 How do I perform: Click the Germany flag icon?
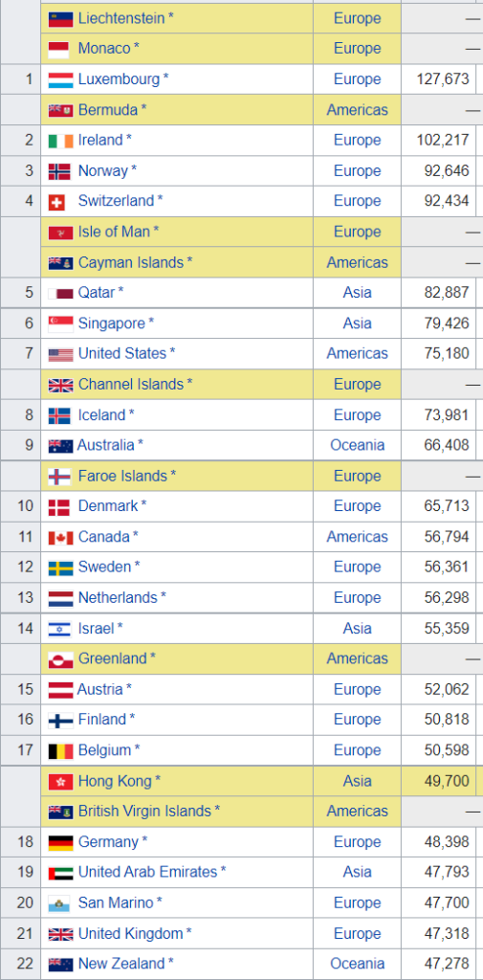click(60, 842)
